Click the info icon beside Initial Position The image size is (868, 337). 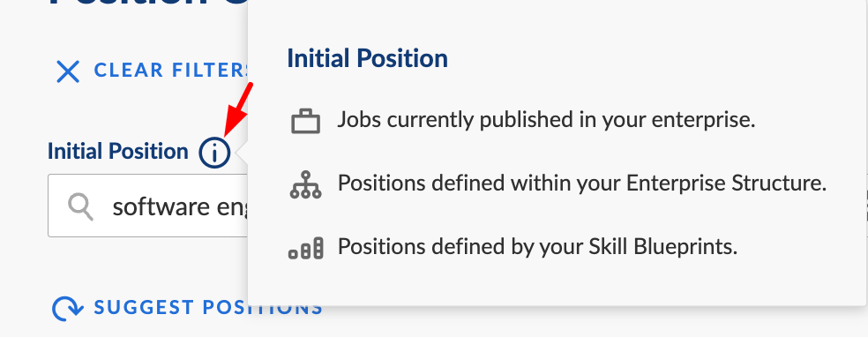[x=214, y=152]
